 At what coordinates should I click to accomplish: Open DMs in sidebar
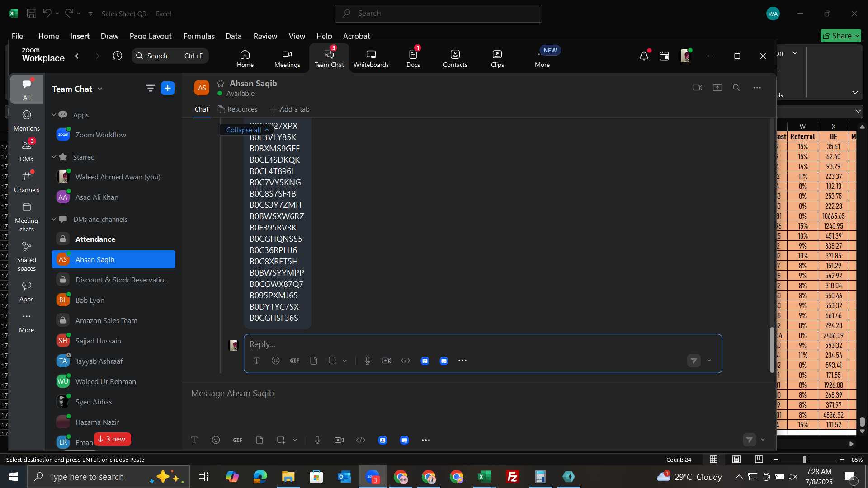tap(27, 151)
